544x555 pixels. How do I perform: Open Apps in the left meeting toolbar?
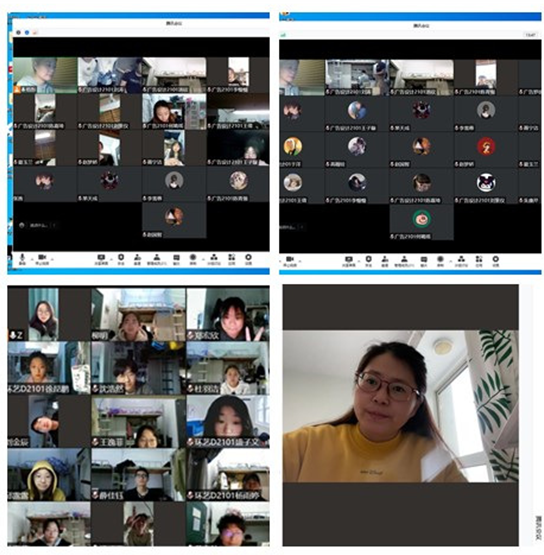pos(231,259)
